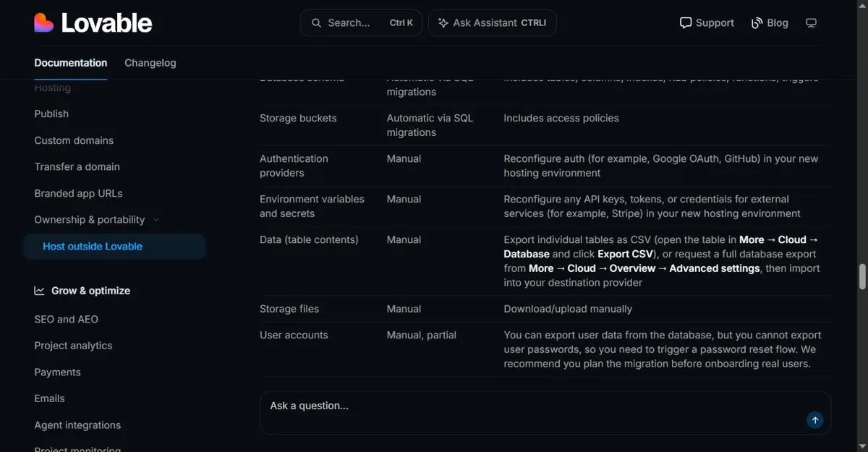Click Download/upload manually text
The height and width of the screenshot is (452, 868).
point(568,309)
